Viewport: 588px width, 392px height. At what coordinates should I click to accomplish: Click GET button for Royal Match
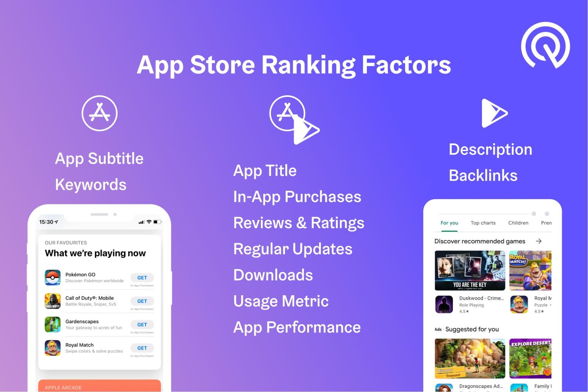coord(141,347)
